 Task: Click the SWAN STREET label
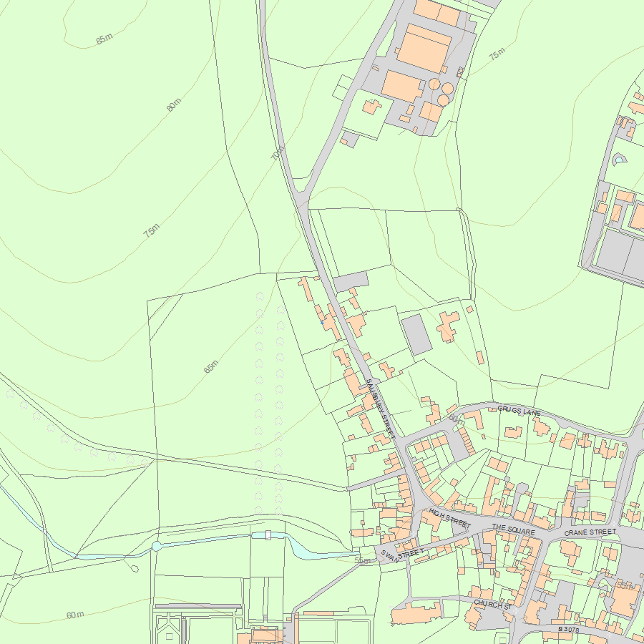tap(402, 555)
